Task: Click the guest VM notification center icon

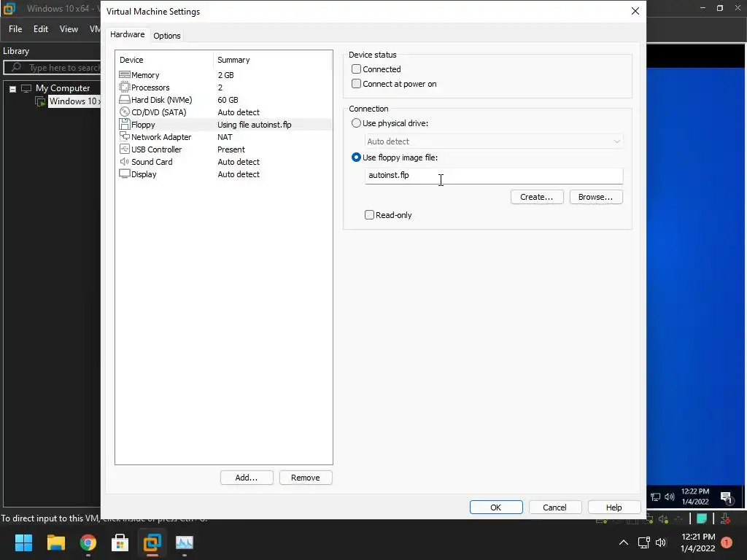Action: 727,497
